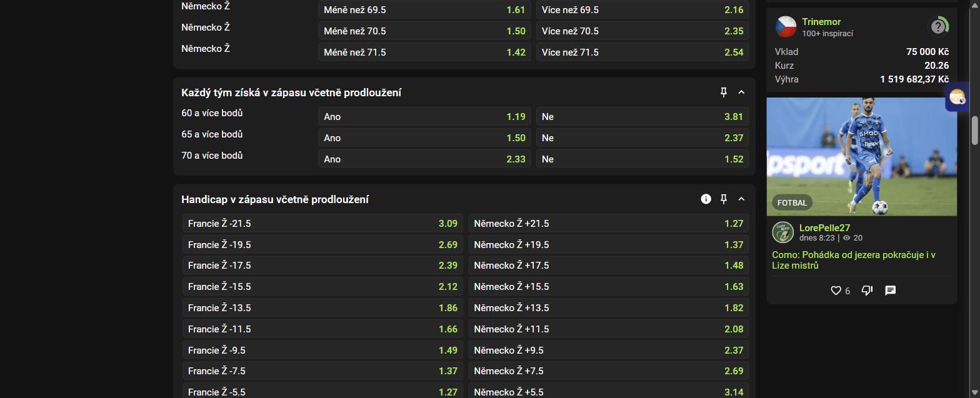Click the dnes 8:23 timestamp
Viewport: 980px width, 398px height.
(x=816, y=238)
